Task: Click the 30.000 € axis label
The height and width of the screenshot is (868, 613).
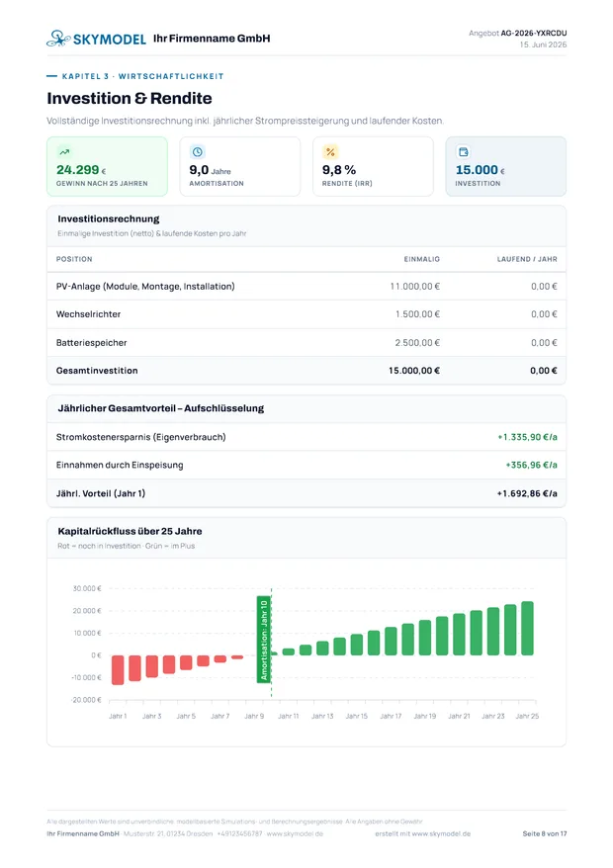Action: 87,588
